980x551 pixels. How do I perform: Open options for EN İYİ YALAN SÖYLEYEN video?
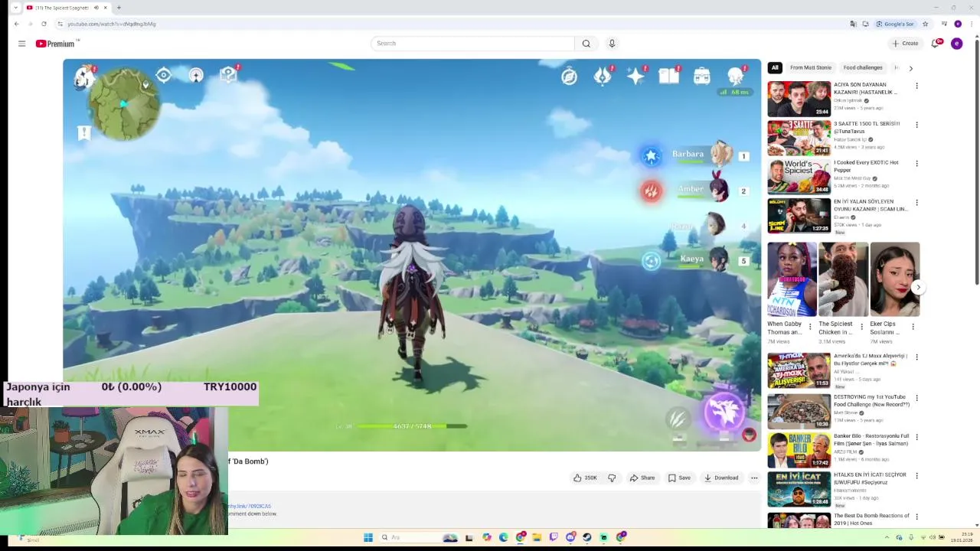point(916,203)
